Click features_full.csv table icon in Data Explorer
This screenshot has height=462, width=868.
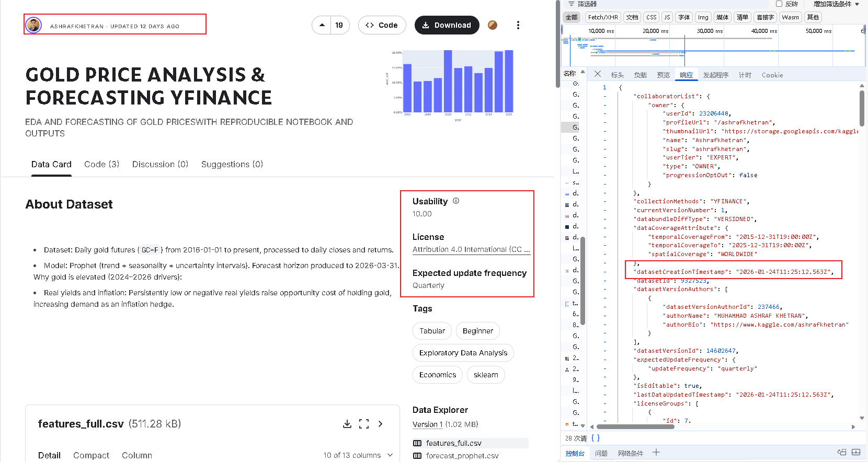(417, 443)
